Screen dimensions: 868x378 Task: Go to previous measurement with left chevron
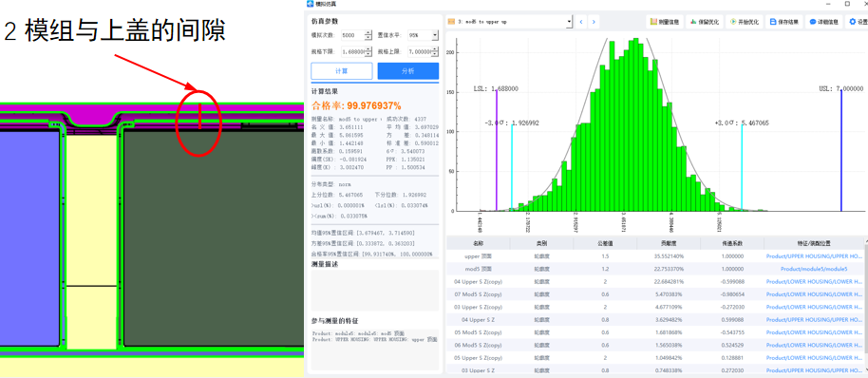(x=580, y=22)
